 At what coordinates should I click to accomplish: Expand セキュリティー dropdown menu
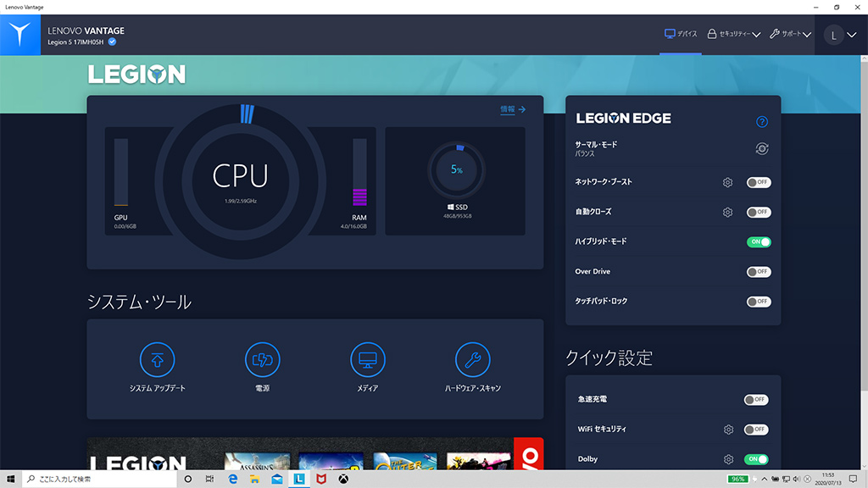pos(734,34)
